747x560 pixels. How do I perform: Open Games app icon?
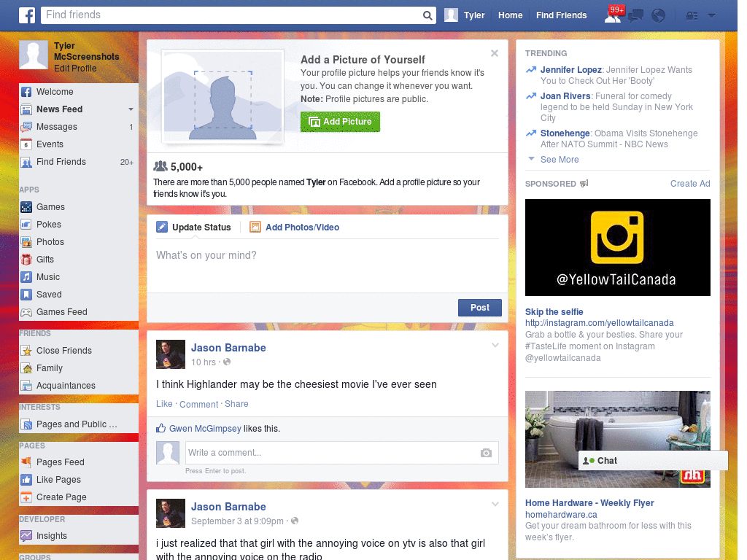coord(26,207)
